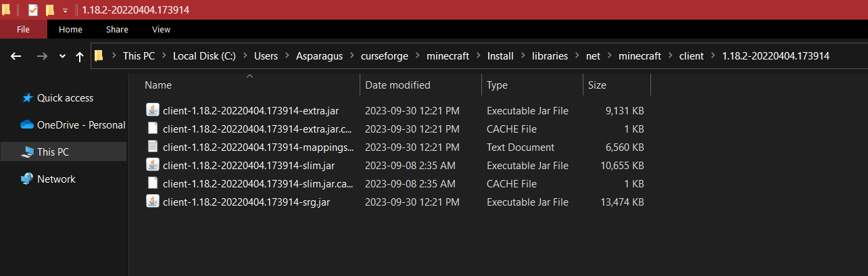Image resolution: width=868 pixels, height=276 pixels.
Task: Select the jar icon of client extra.jar
Action: 153,110
